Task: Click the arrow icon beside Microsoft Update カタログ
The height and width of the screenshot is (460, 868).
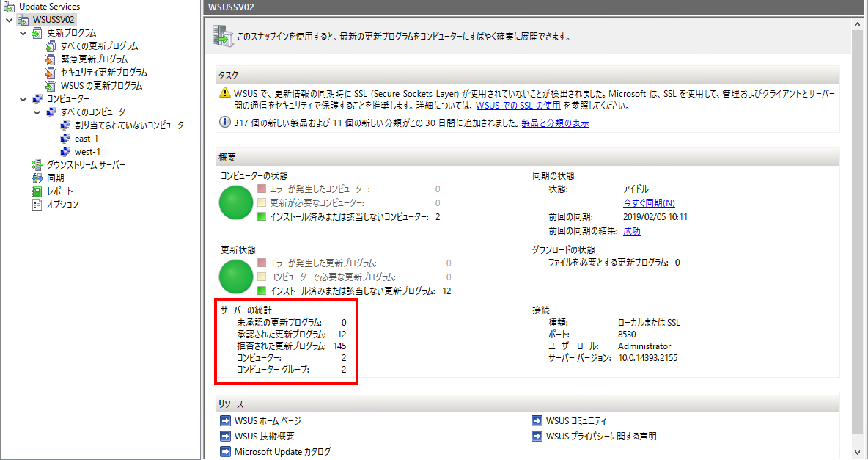Action: (225, 452)
